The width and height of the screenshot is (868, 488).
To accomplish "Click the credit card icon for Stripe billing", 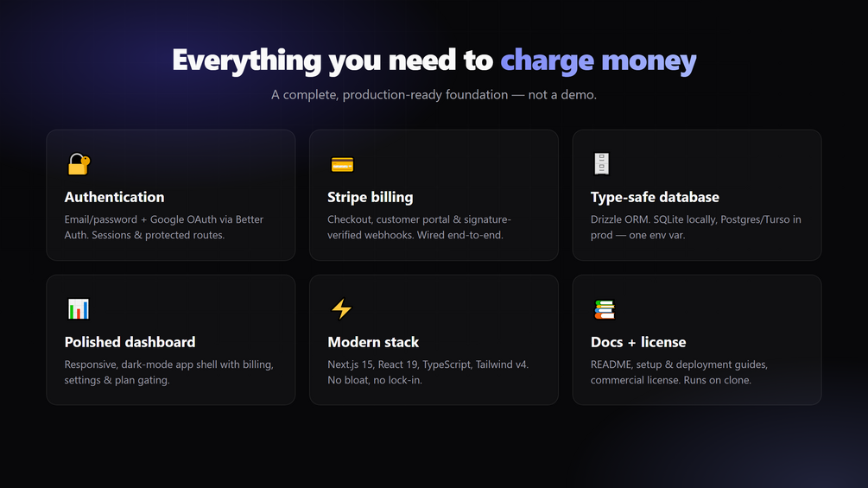I will pyautogui.click(x=342, y=165).
